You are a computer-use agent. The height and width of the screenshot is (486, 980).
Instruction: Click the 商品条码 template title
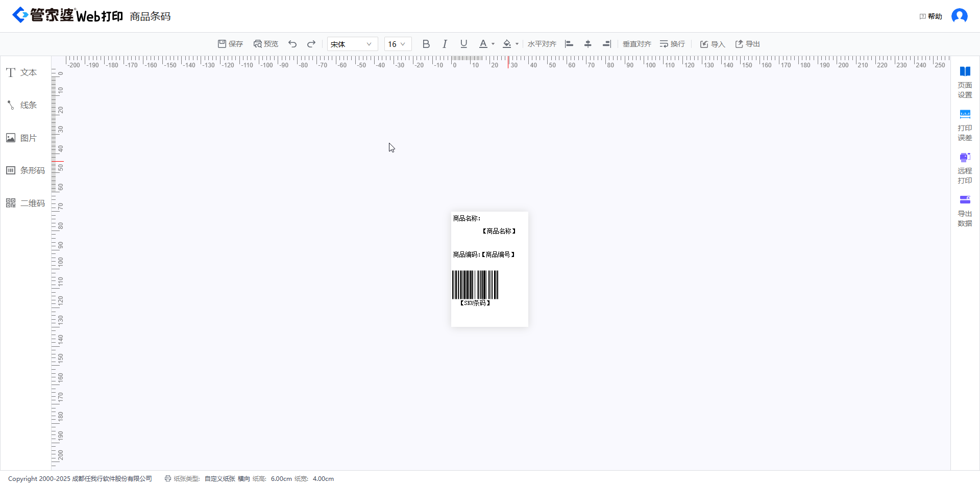click(150, 16)
